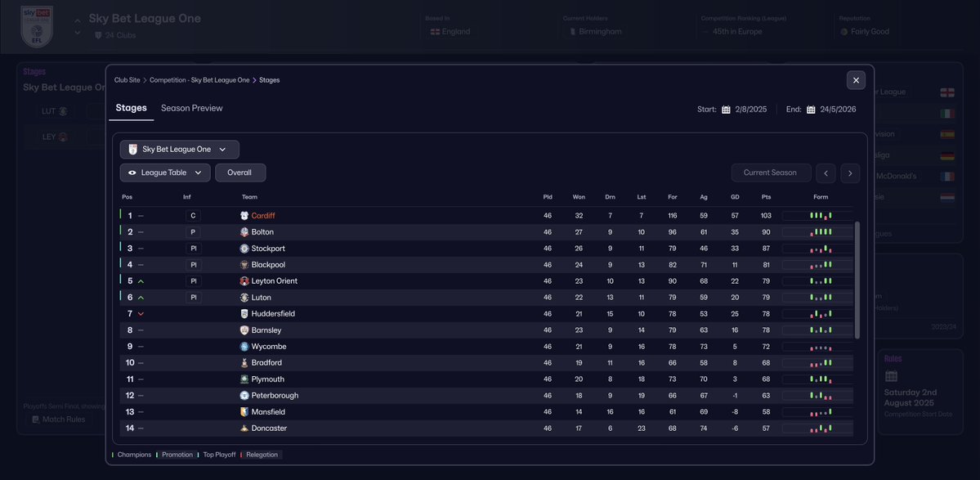Click the up chevron beside the league title
The height and width of the screenshot is (480, 980).
click(78, 20)
